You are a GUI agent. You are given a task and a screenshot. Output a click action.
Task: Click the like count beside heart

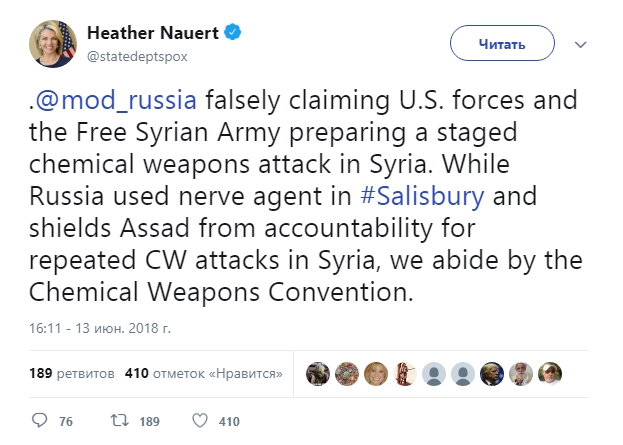coord(229,422)
